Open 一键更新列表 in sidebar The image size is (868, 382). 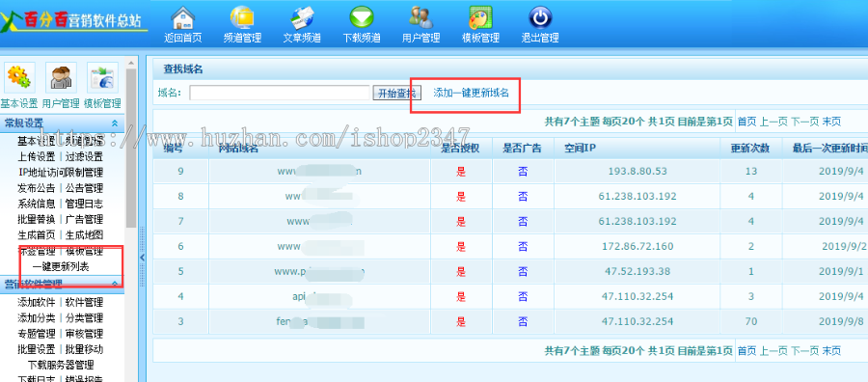(61, 266)
